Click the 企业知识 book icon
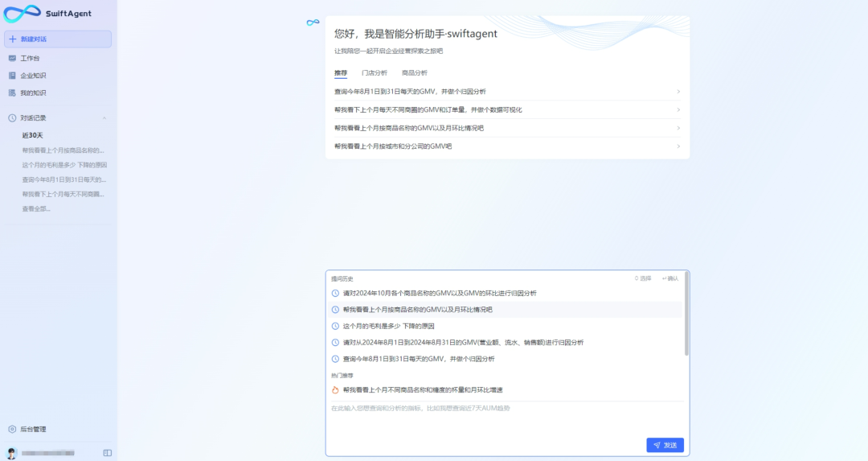This screenshot has width=868, height=461. (12, 76)
